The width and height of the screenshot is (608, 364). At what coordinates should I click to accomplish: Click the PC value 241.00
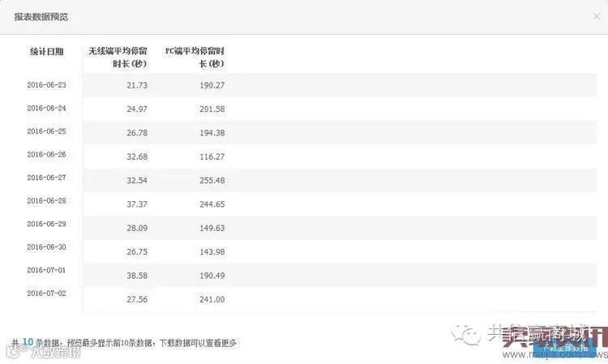pos(212,299)
